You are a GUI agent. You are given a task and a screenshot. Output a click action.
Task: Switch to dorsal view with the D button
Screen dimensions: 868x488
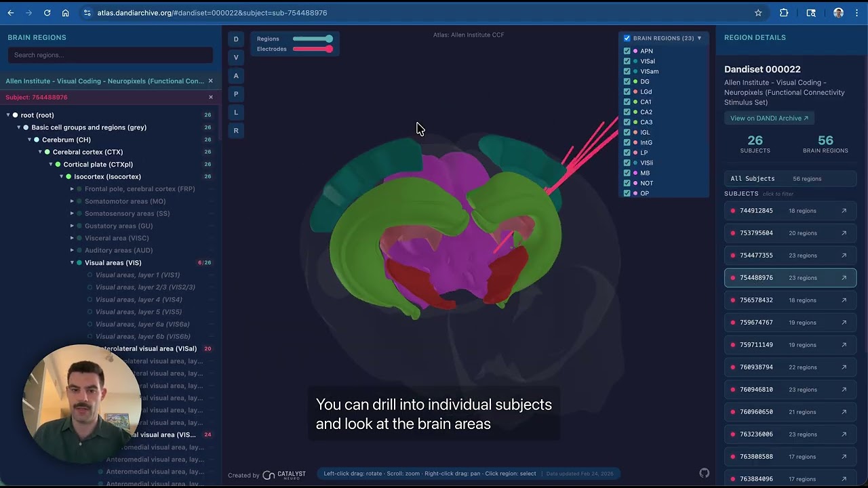click(x=236, y=39)
